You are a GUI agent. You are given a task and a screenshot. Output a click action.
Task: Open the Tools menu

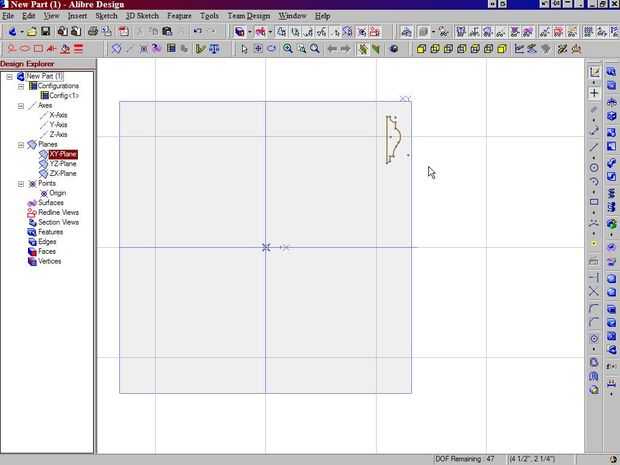(209, 16)
